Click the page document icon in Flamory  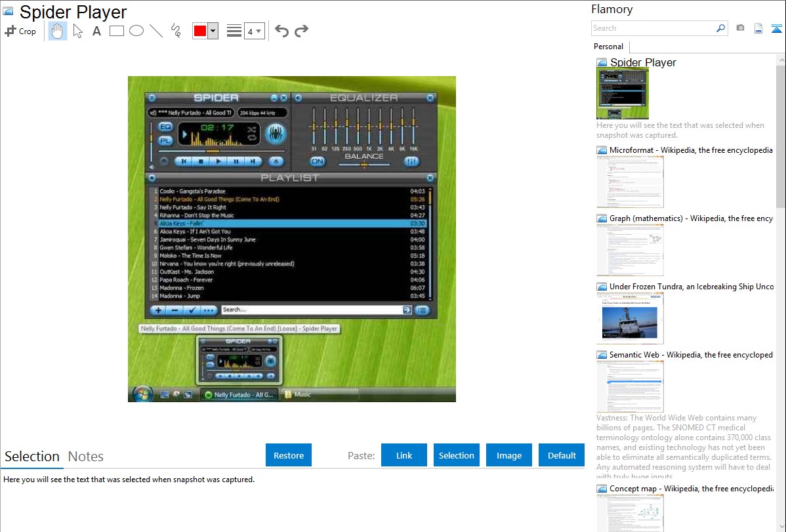click(758, 29)
